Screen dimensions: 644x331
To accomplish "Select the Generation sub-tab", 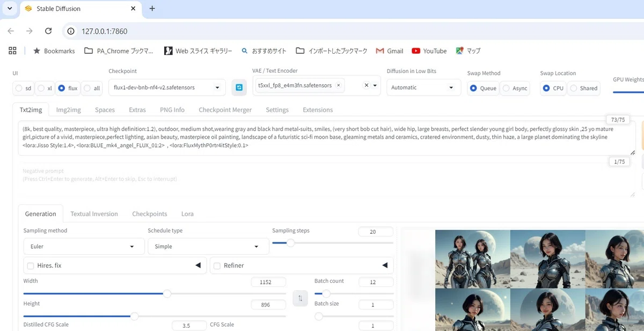I will click(x=40, y=214).
